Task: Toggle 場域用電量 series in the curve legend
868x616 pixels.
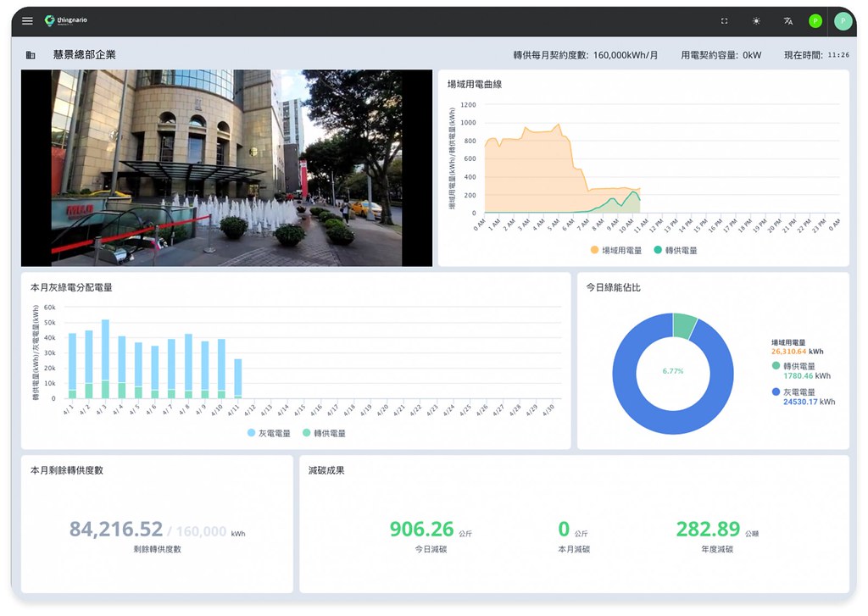Action: tap(615, 250)
